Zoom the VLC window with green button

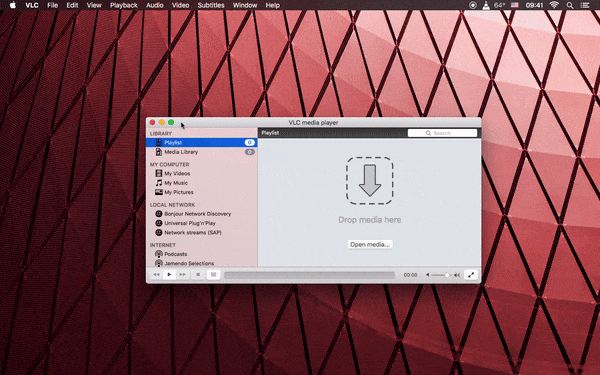tap(171, 122)
